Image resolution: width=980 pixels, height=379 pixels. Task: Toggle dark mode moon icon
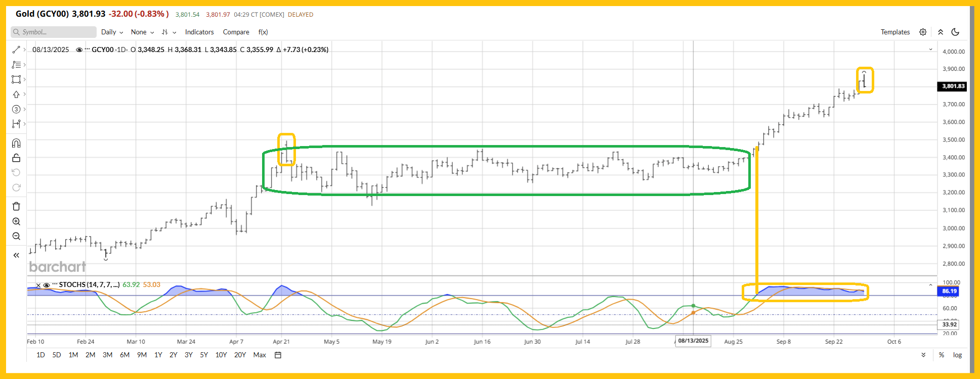pyautogui.click(x=955, y=32)
